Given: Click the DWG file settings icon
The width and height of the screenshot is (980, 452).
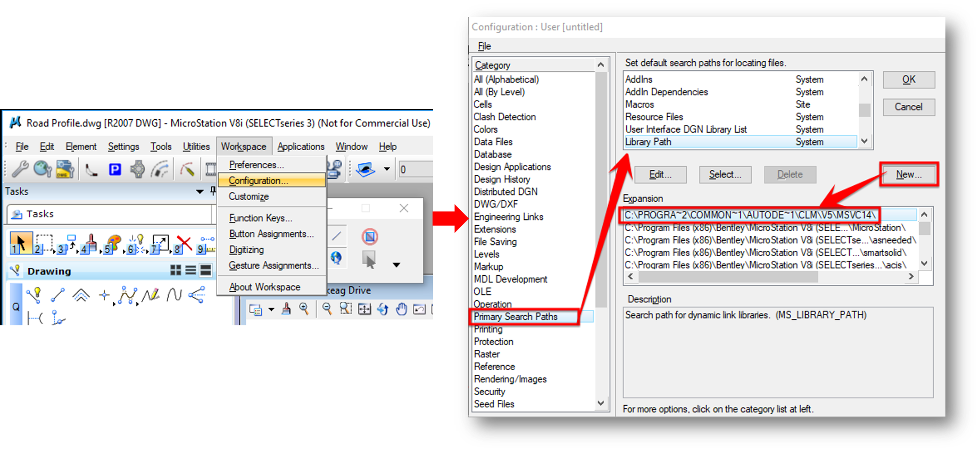Looking at the screenshot, I should (x=65, y=169).
